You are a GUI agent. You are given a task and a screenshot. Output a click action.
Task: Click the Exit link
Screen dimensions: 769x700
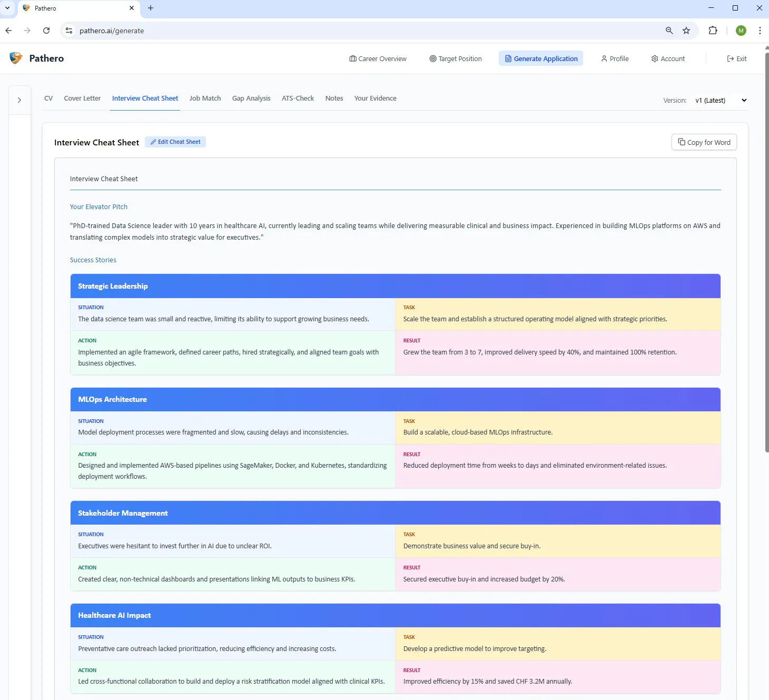737,58
